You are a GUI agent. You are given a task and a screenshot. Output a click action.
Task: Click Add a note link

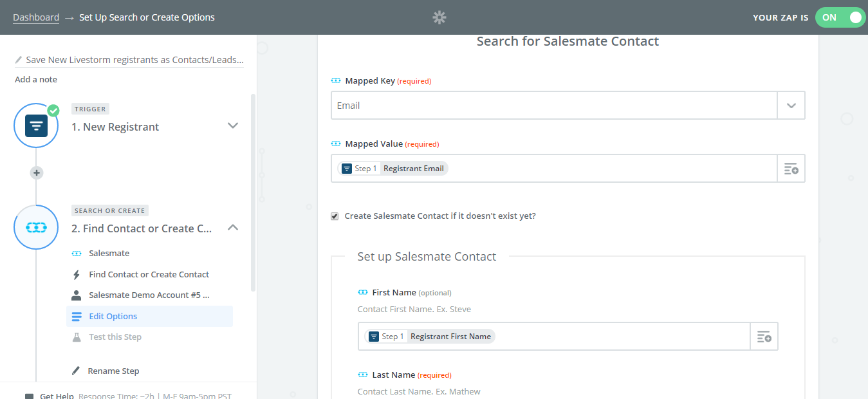[x=36, y=79]
